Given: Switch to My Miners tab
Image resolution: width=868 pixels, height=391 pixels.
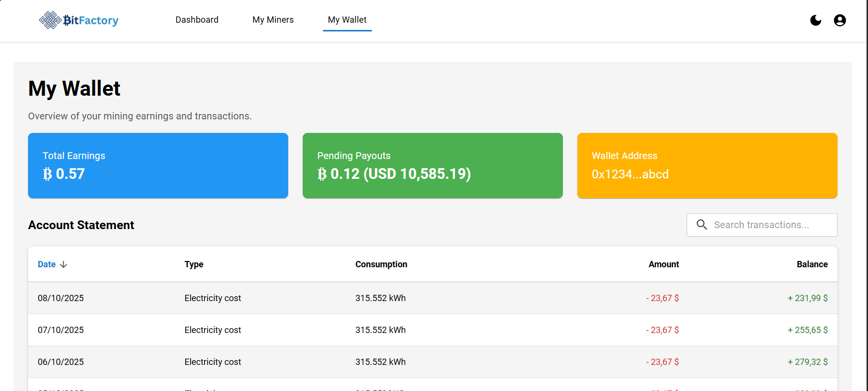Looking at the screenshot, I should pos(273,20).
